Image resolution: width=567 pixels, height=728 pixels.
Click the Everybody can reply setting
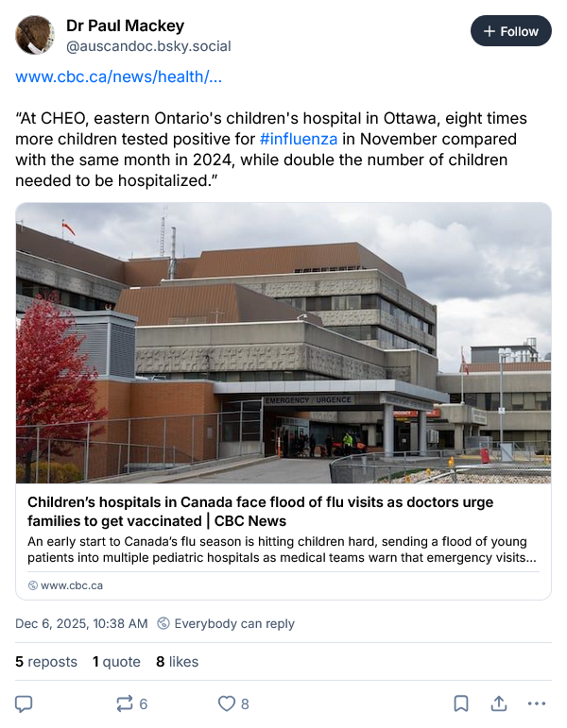[x=234, y=623]
